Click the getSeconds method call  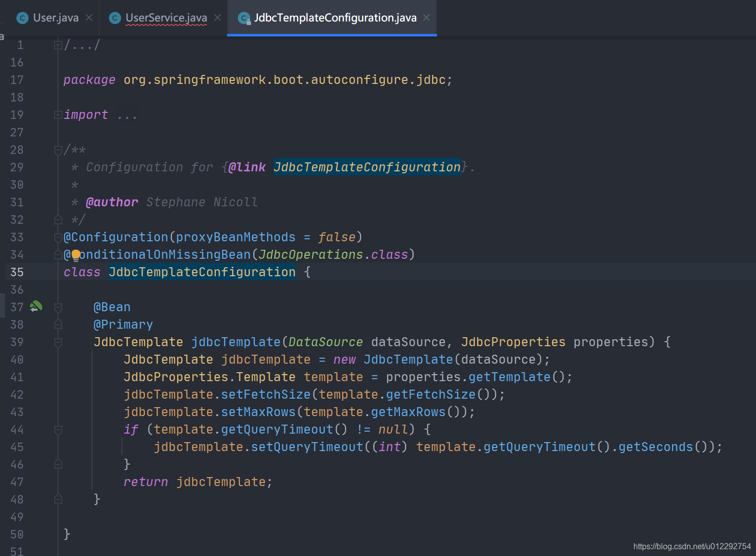pyautogui.click(x=656, y=447)
